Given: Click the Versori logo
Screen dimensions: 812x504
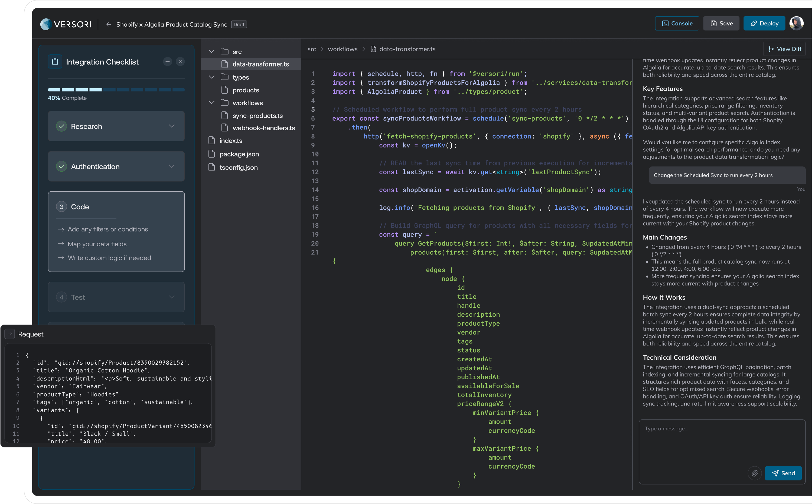Looking at the screenshot, I should point(66,24).
